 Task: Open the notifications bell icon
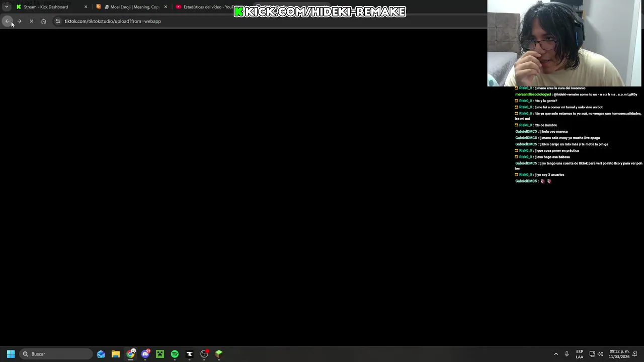pos(635,354)
